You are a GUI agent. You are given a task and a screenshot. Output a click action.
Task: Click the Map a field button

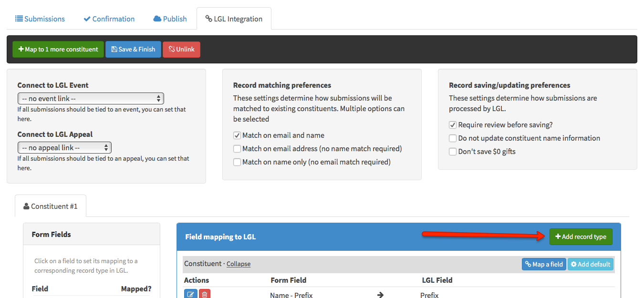(544, 264)
